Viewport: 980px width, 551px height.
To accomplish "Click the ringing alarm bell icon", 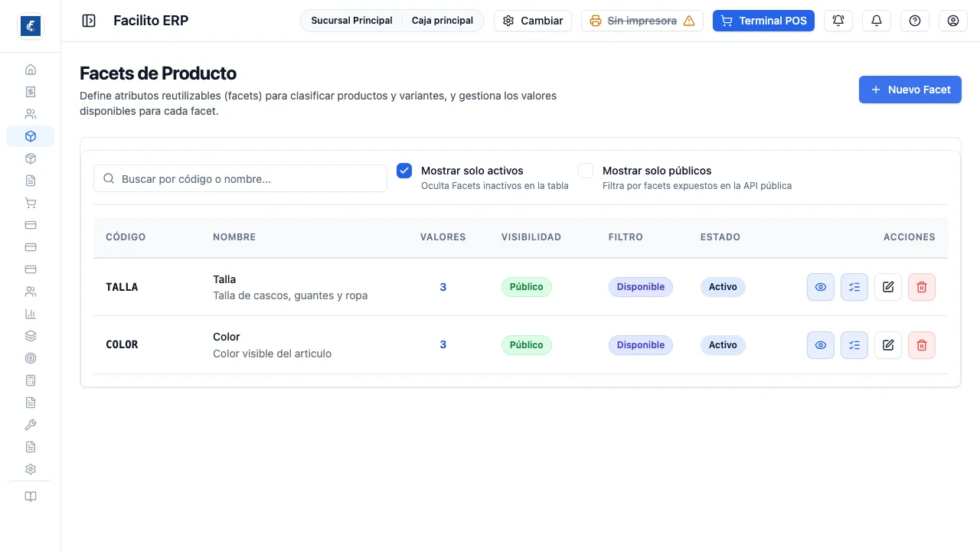I will tap(838, 21).
